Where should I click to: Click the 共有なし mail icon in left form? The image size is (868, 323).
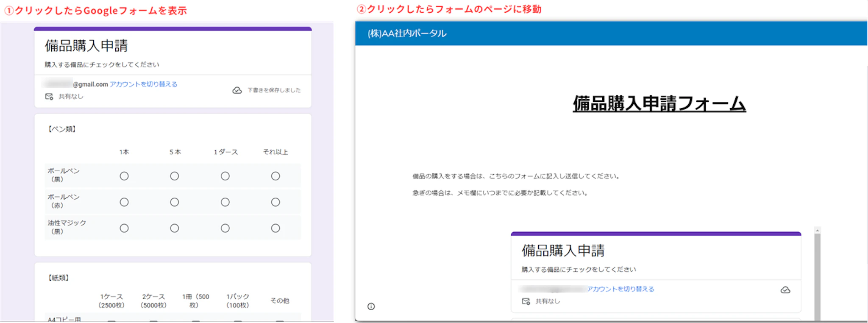(49, 97)
